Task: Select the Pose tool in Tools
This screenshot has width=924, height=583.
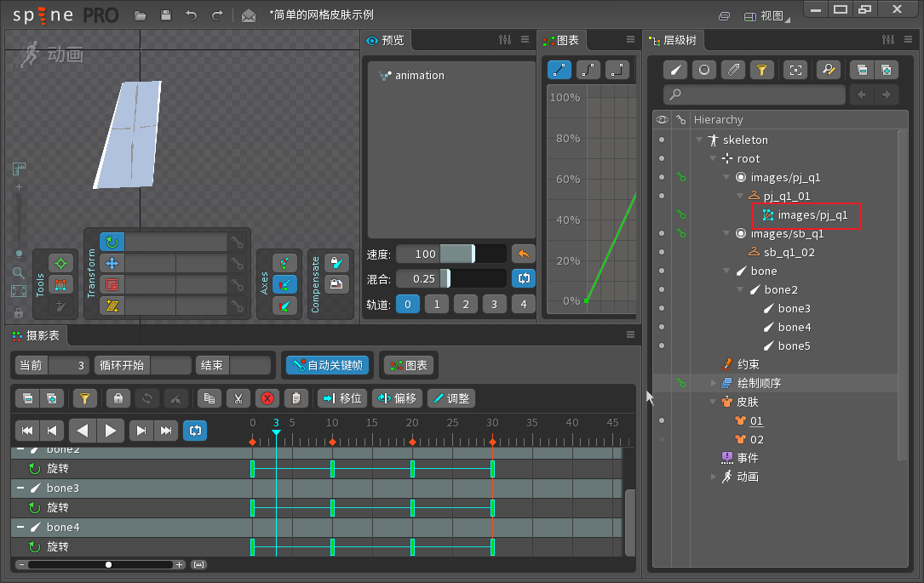Action: tap(60, 263)
